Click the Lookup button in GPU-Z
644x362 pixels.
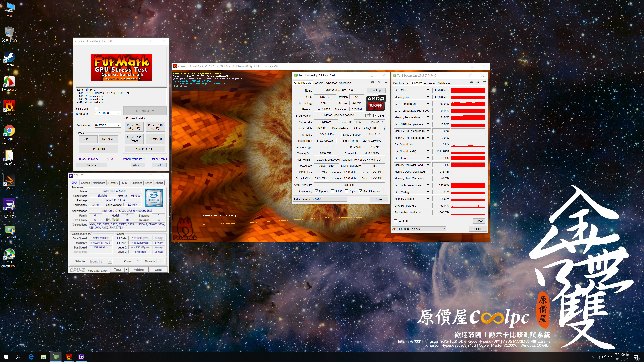376,90
